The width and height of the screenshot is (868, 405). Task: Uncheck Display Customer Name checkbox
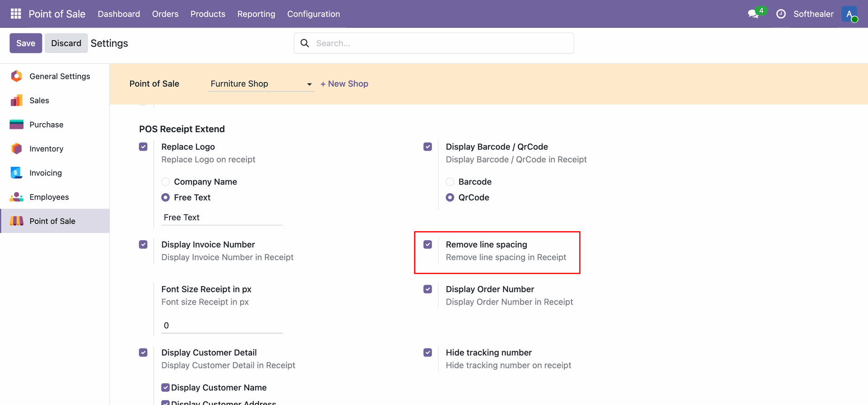pos(165,387)
